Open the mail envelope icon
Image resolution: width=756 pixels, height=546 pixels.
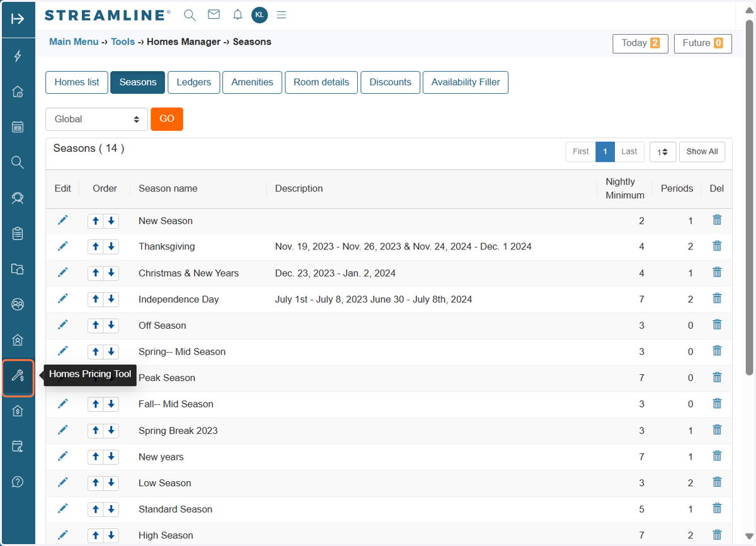tap(214, 14)
